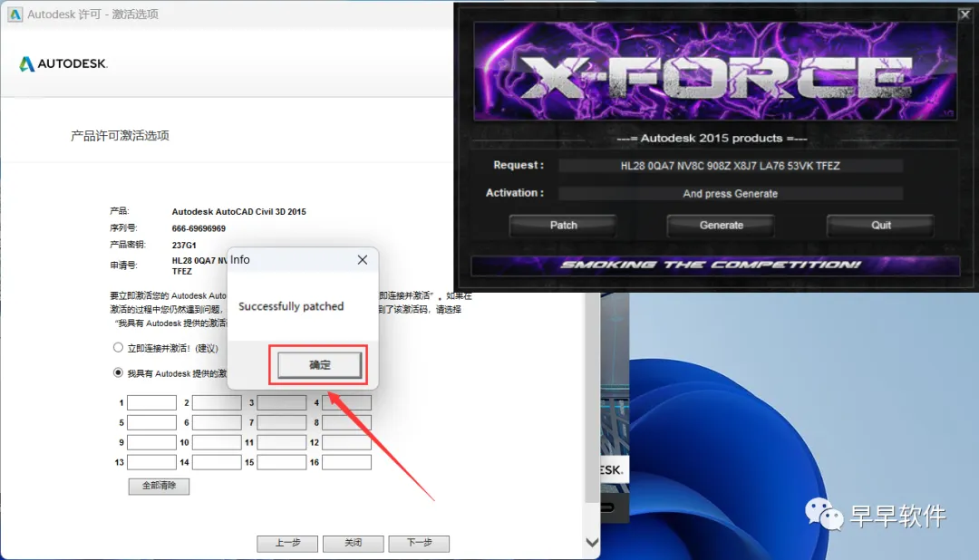Screen dimensions: 979x560
Task: Click Generate in X-Force keygen
Action: pyautogui.click(x=722, y=226)
